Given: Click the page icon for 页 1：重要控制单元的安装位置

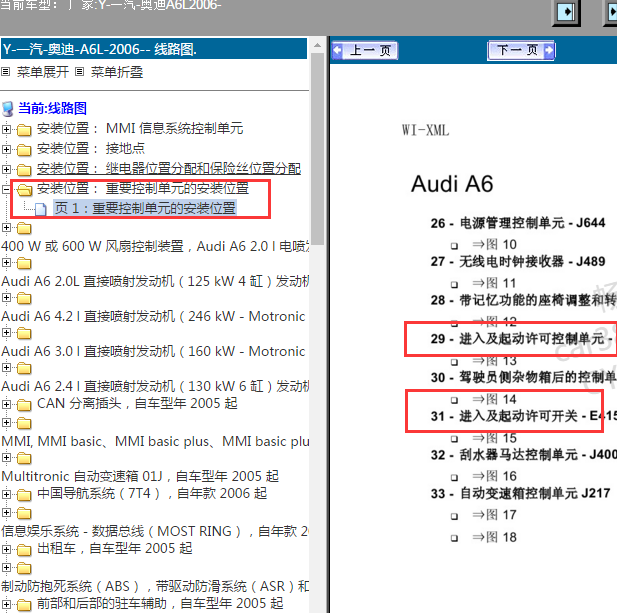Looking at the screenshot, I should coord(41,209).
